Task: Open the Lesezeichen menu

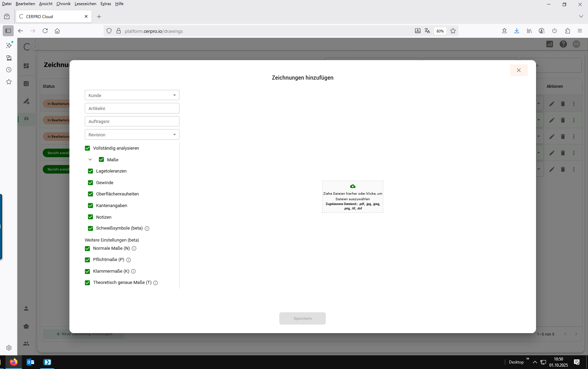Action: tap(85, 4)
